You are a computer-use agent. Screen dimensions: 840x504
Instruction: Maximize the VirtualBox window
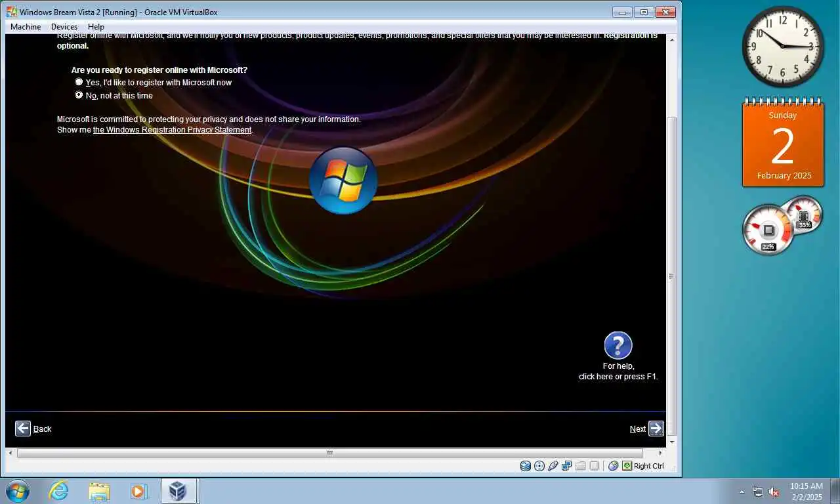coord(644,12)
